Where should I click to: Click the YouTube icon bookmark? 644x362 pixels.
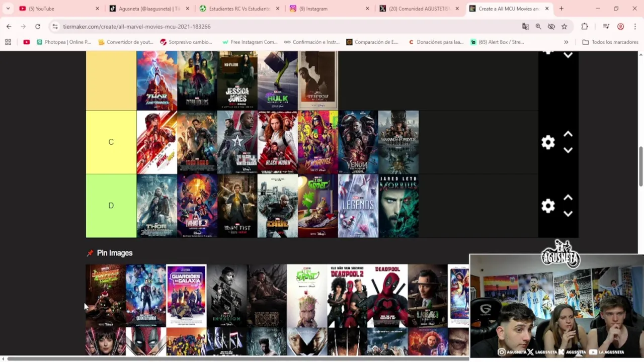[26, 42]
